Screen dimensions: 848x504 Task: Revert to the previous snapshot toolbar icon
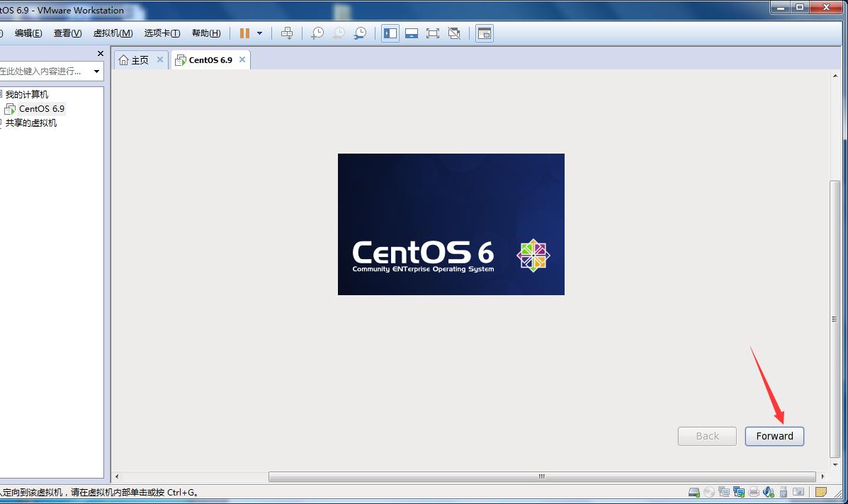click(339, 33)
